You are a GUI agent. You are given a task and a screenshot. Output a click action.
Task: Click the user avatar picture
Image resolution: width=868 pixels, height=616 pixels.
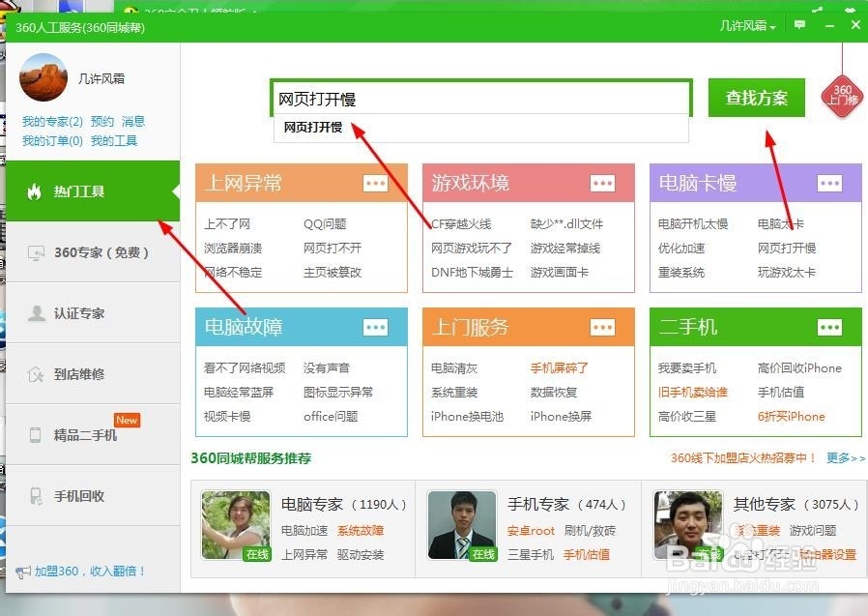(43, 77)
